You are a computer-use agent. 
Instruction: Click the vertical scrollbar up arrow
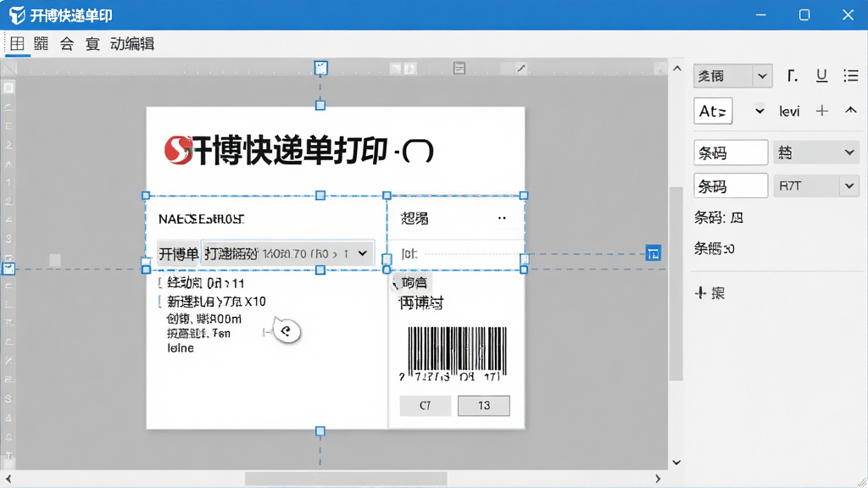676,69
